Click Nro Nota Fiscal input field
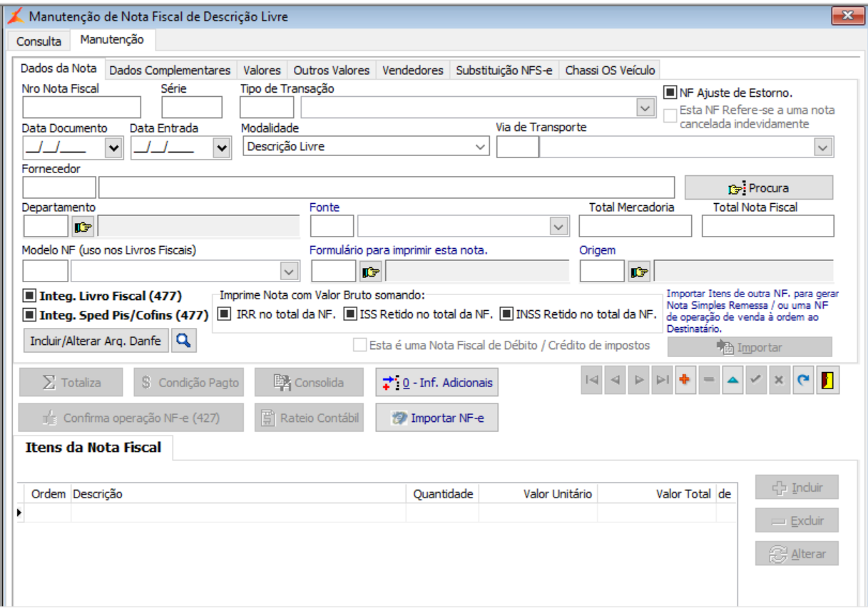868x608 pixels. 82,108
